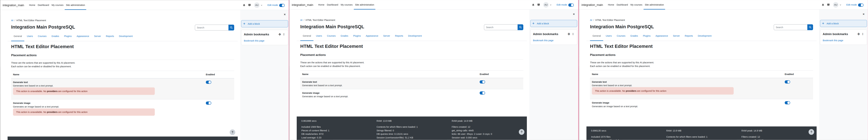Click AI breadcrumb link in left page
Image resolution: width=868 pixels, height=140 pixels.
12,21
